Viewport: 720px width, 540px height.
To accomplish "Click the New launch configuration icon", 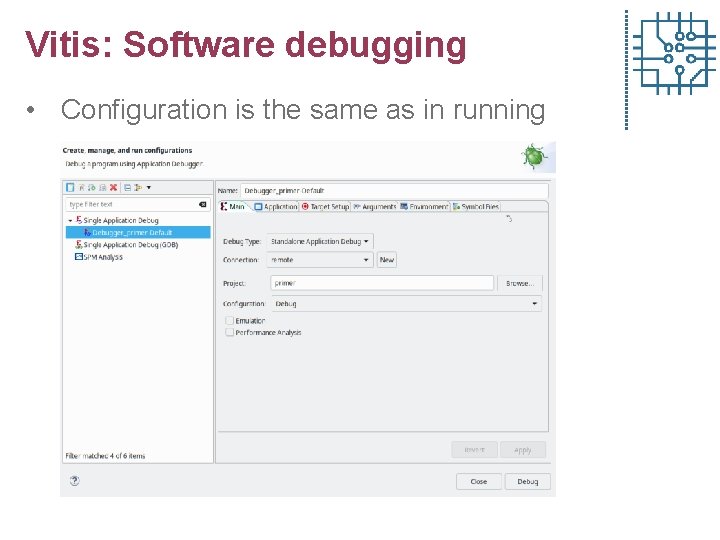I will [70, 187].
